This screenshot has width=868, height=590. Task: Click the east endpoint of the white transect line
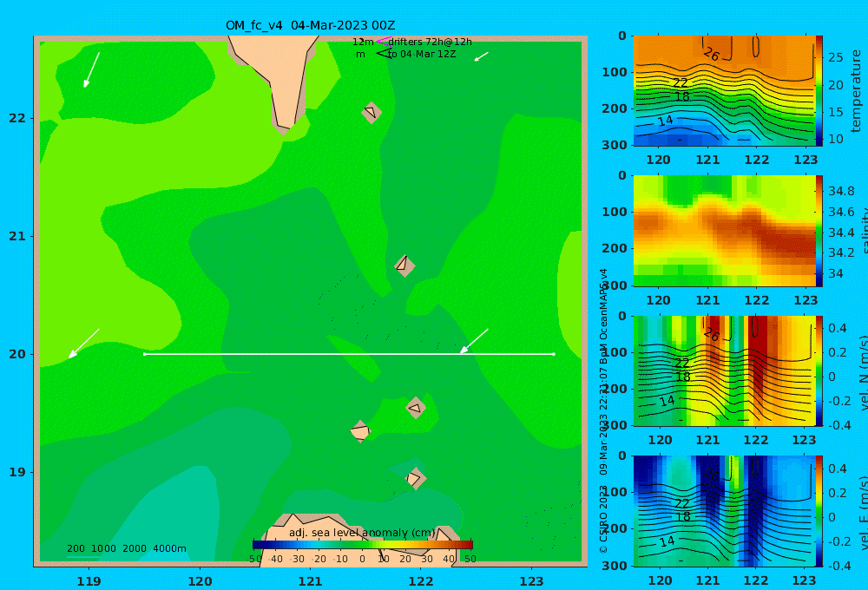coord(554,354)
